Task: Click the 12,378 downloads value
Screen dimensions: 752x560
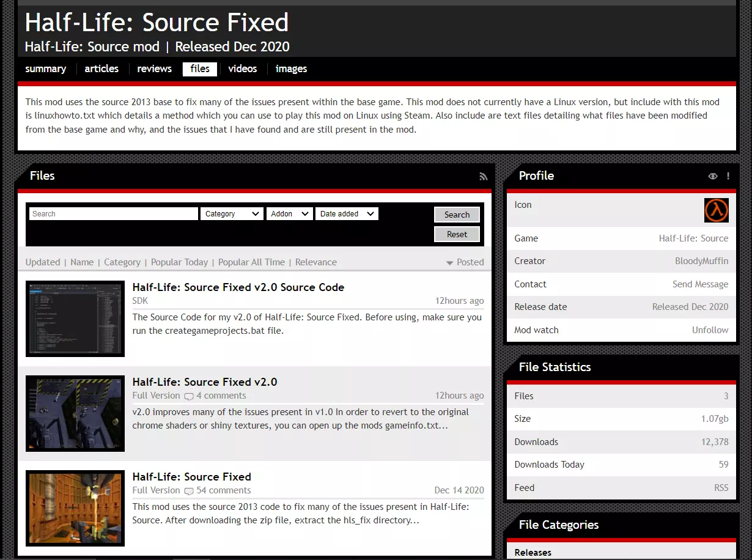Action: point(715,442)
